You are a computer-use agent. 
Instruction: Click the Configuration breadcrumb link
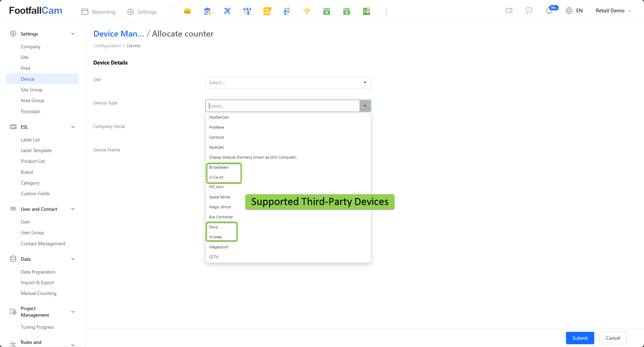click(107, 46)
